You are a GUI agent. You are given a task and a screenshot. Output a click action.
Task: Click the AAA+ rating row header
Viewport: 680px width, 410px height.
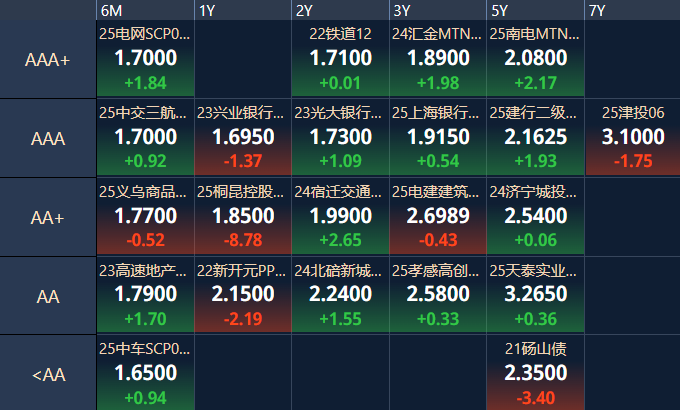[48, 60]
